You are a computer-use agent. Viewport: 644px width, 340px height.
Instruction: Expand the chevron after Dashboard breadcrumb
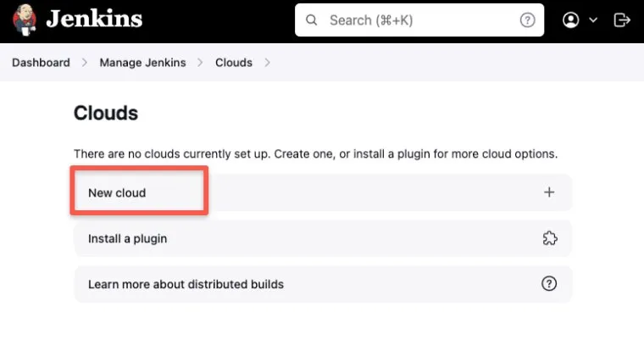(85, 63)
